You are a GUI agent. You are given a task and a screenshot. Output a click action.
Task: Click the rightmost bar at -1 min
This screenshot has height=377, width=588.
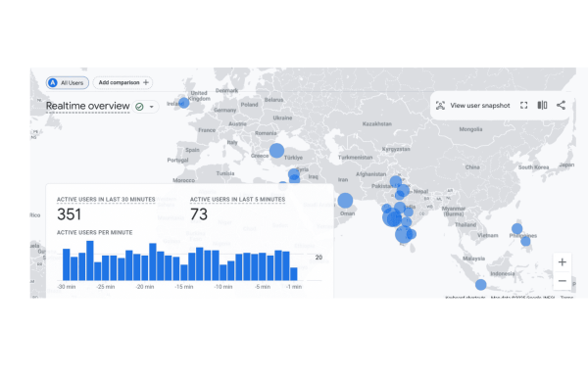click(294, 274)
